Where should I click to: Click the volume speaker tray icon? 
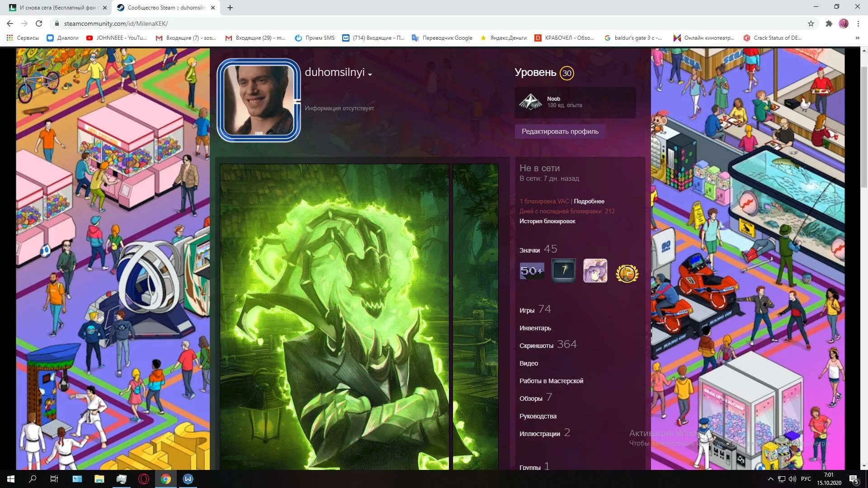792,479
